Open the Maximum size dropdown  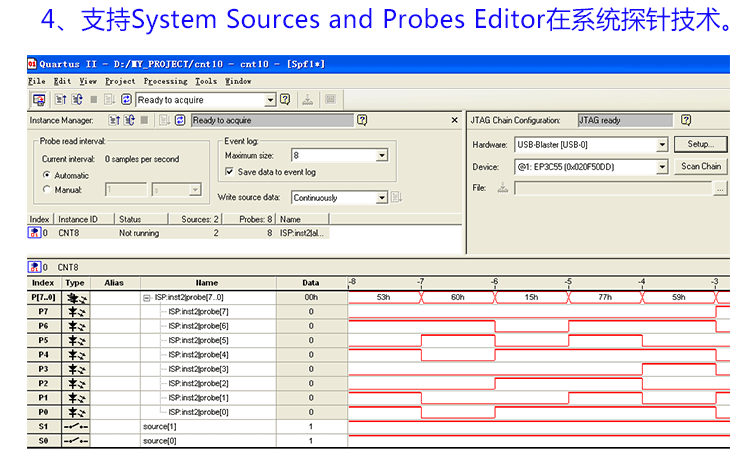click(x=382, y=155)
